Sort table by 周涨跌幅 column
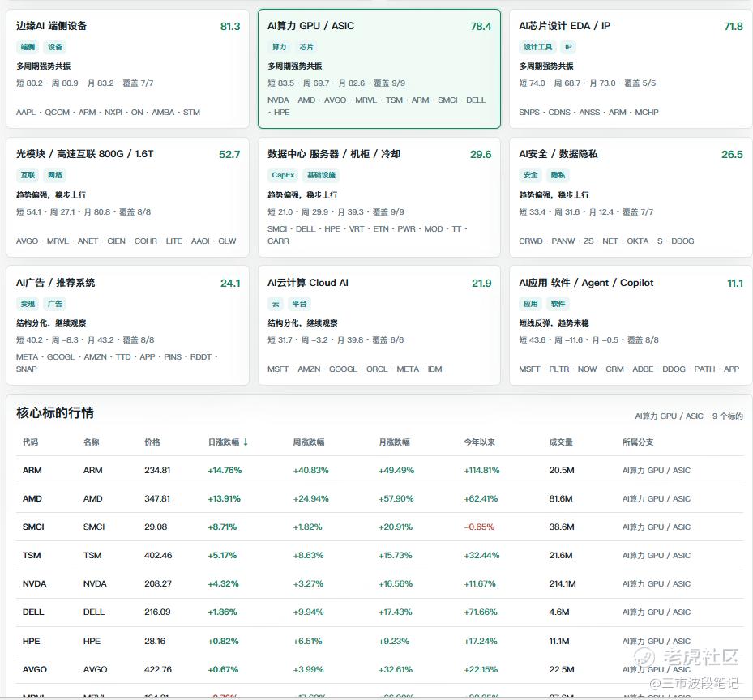The image size is (753, 700). 309,442
